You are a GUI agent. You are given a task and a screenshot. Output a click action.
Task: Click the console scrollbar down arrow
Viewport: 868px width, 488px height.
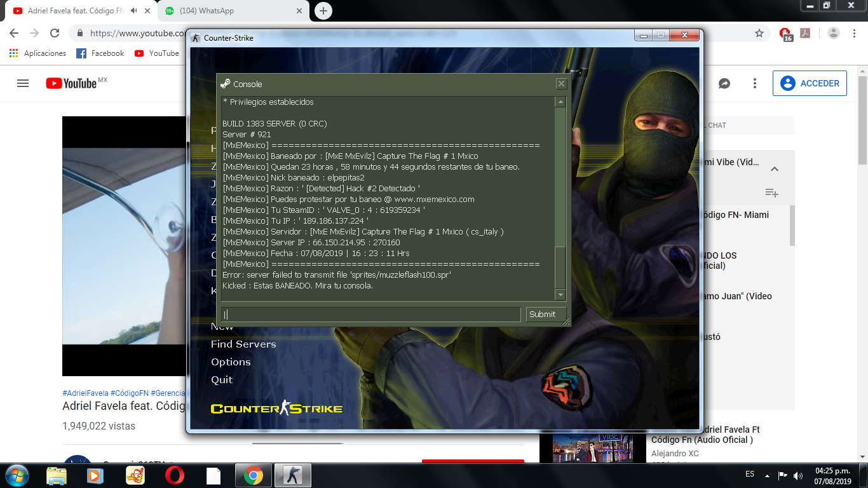tap(560, 295)
